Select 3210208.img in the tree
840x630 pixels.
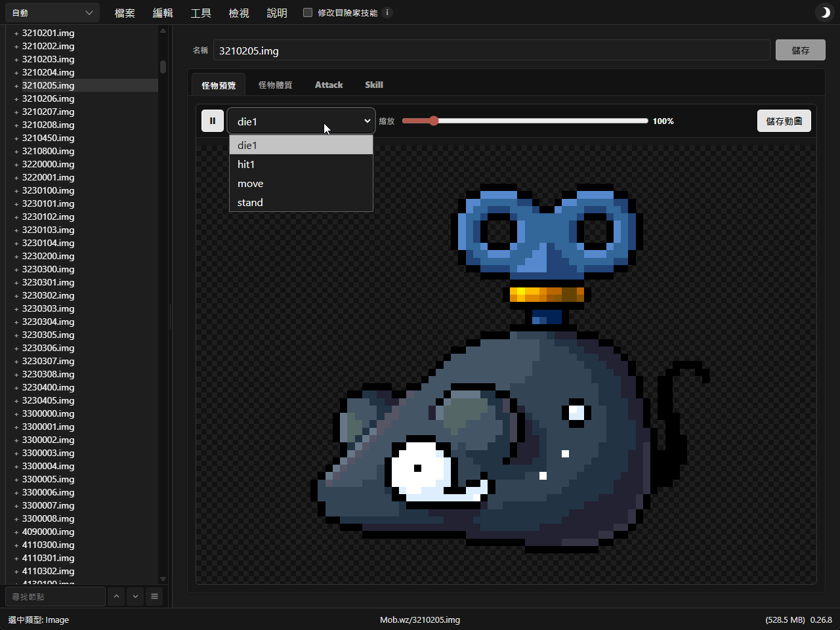(48, 125)
